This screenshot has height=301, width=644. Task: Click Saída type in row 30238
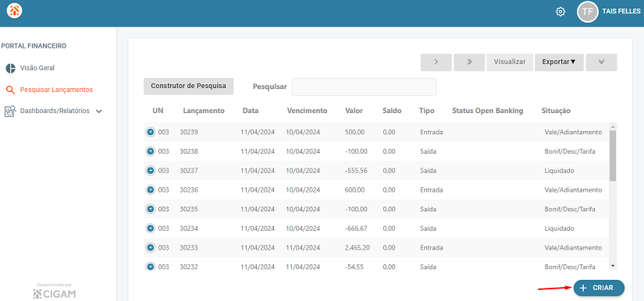click(428, 152)
